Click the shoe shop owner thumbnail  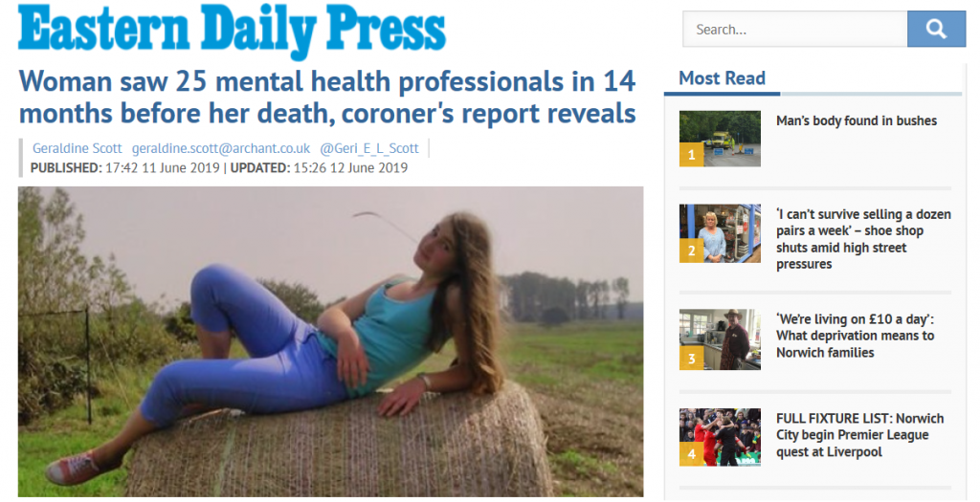click(720, 233)
